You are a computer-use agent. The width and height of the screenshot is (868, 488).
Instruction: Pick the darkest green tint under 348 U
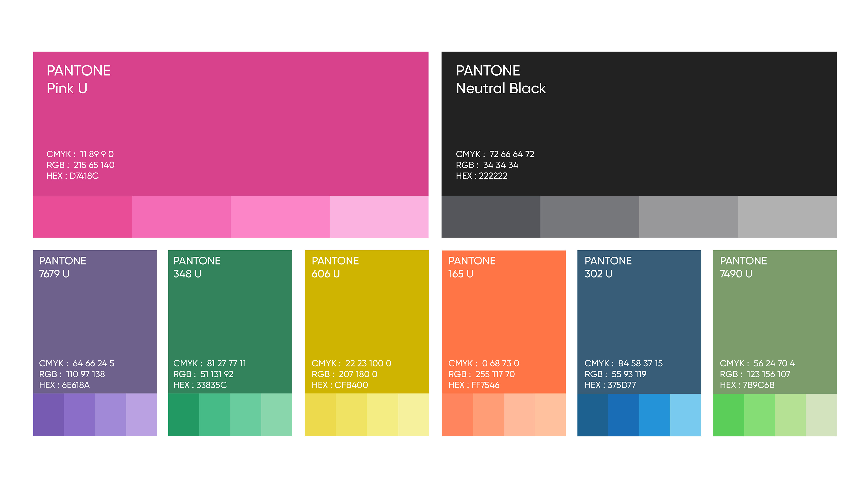(x=184, y=415)
